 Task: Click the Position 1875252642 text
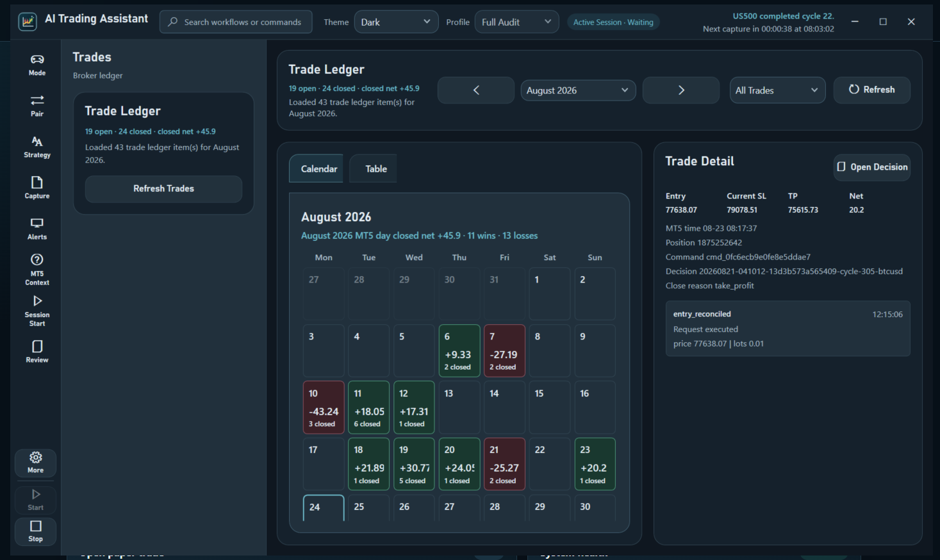click(x=704, y=243)
